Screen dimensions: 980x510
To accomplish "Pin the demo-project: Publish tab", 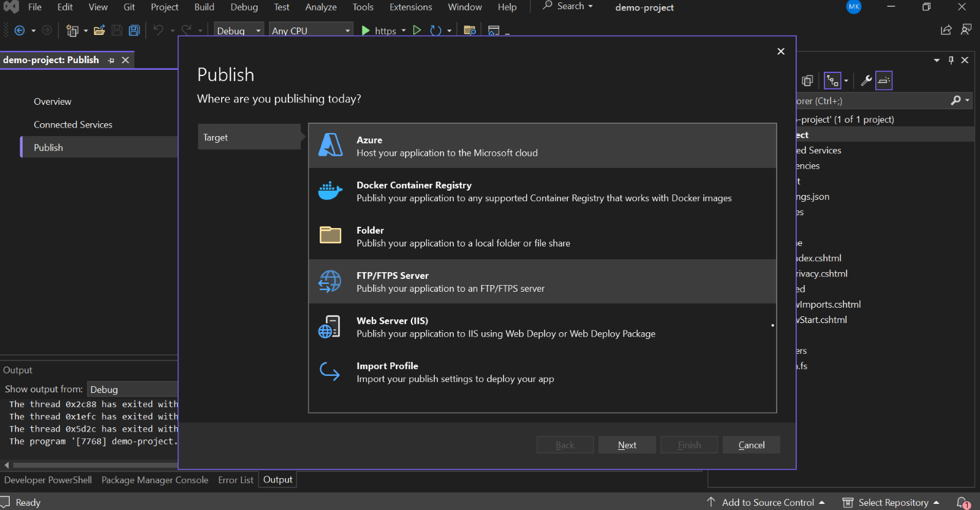I will coord(111,60).
